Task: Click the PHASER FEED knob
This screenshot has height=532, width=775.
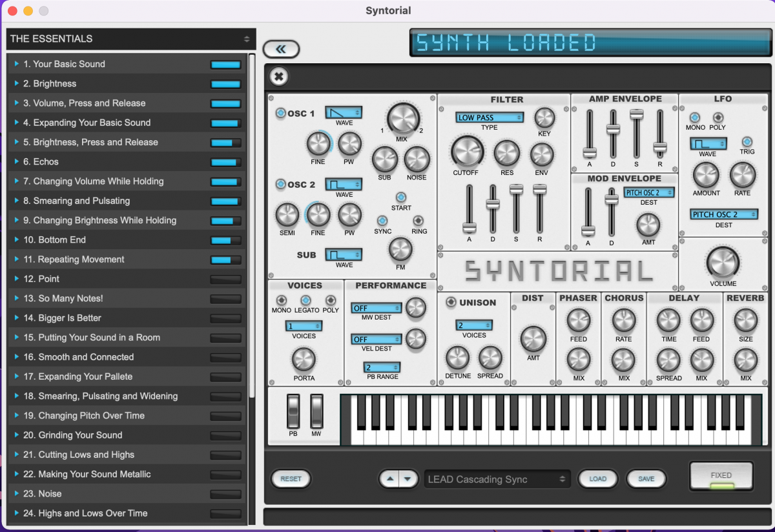Action: point(578,321)
